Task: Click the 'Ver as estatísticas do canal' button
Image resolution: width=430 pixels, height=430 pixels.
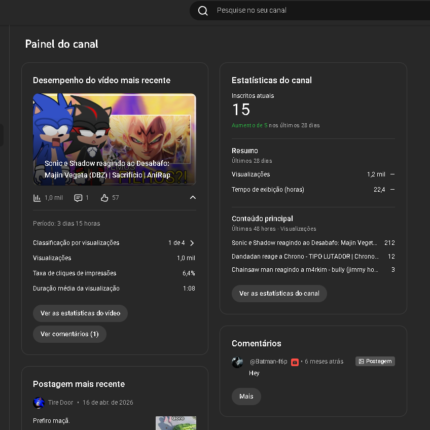Action: tap(279, 294)
